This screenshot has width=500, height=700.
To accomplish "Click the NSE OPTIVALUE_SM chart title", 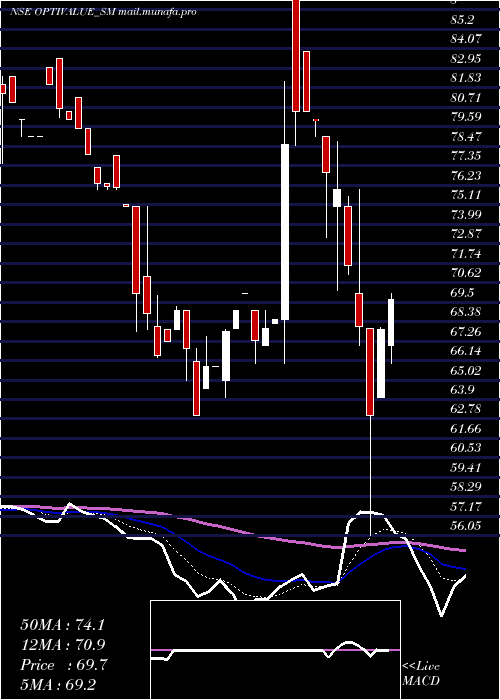I will pos(103,12).
